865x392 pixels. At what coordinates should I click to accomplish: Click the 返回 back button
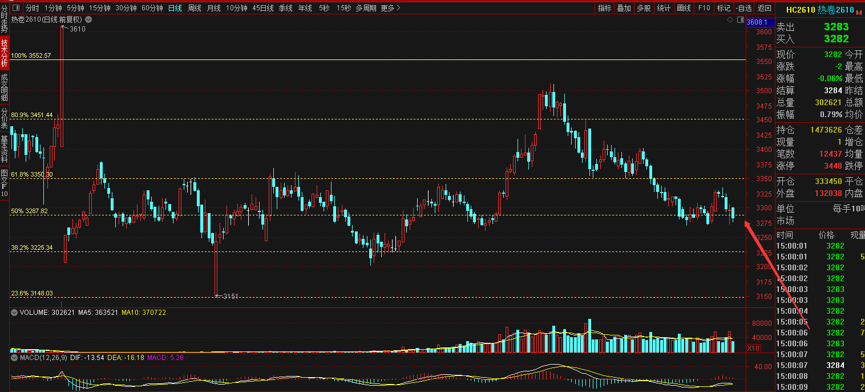(765, 8)
